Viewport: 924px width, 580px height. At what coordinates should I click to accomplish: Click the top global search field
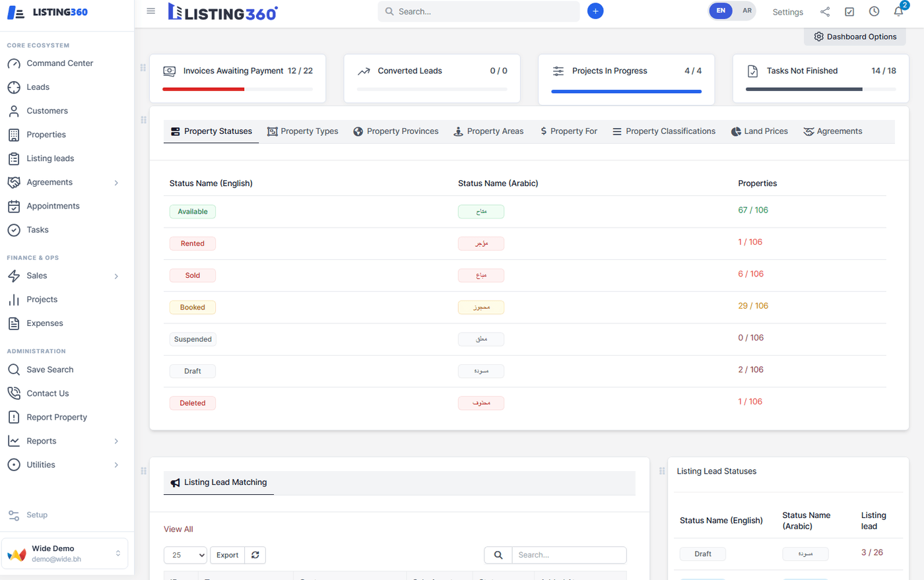[479, 11]
